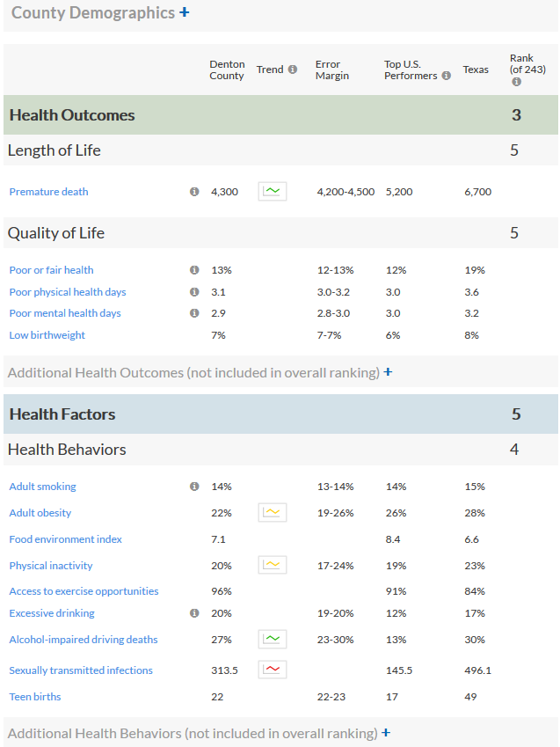Open the Food environment index link
Image resolution: width=560 pixels, height=747 pixels.
click(66, 539)
